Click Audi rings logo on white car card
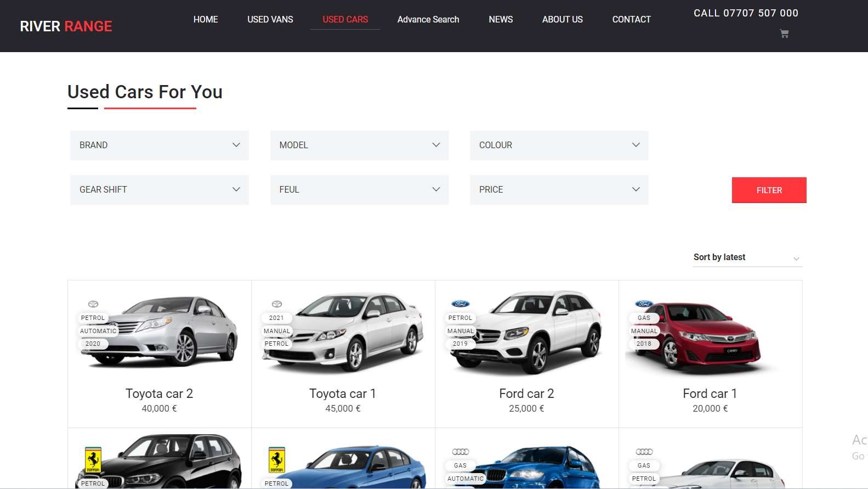Viewport: 868px width, 489px height. click(x=644, y=452)
